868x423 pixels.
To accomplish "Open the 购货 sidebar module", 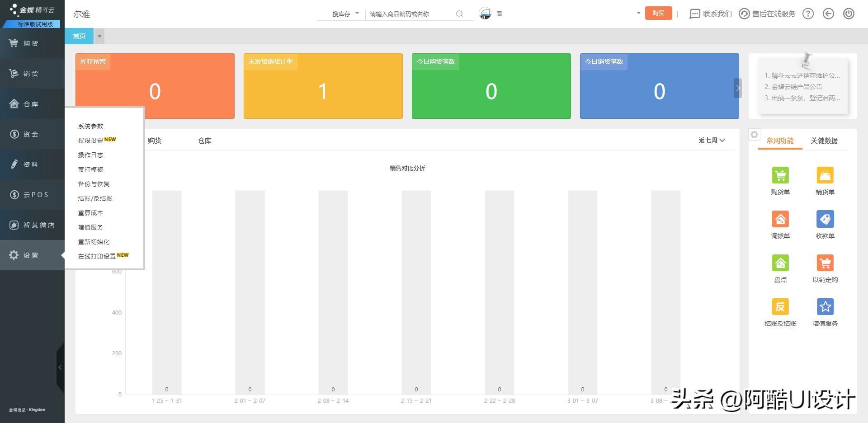I will 32,43.
